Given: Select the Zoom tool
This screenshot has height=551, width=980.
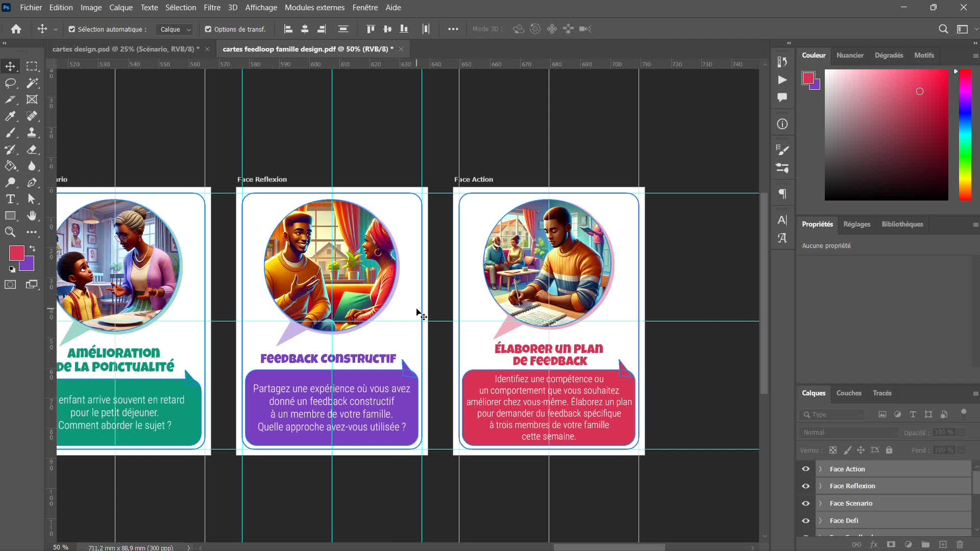Looking at the screenshot, I should (x=10, y=232).
